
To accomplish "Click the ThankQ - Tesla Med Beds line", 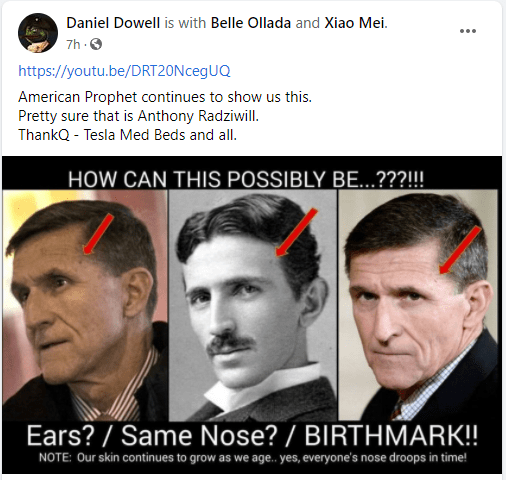I will (x=127, y=135).
